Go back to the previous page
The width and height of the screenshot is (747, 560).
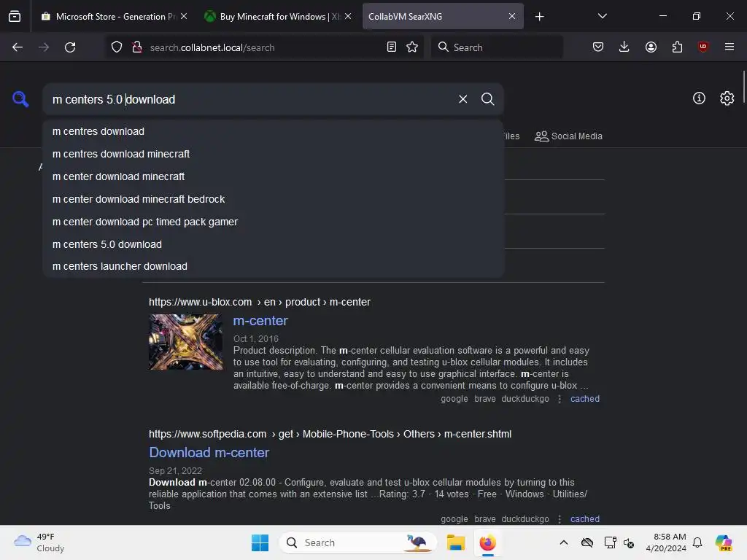18,47
